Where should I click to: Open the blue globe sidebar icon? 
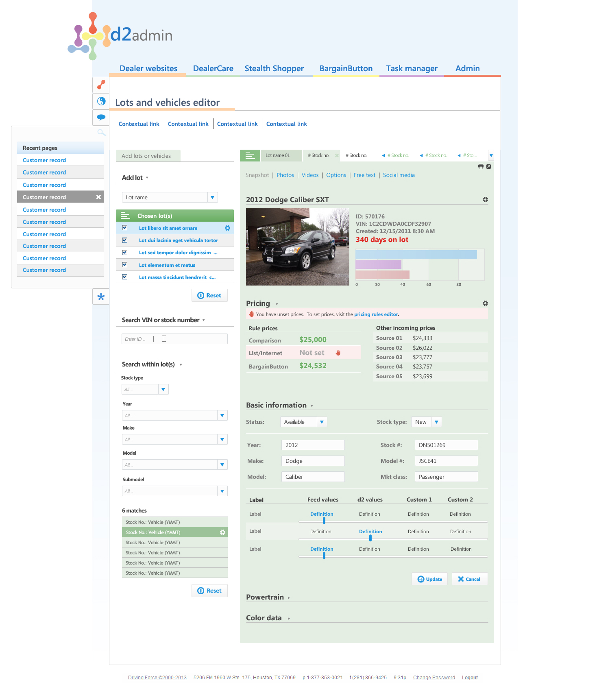pos(101,101)
